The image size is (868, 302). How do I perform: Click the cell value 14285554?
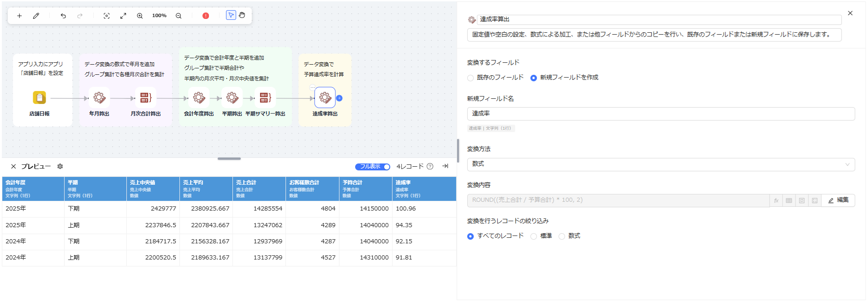(268, 209)
